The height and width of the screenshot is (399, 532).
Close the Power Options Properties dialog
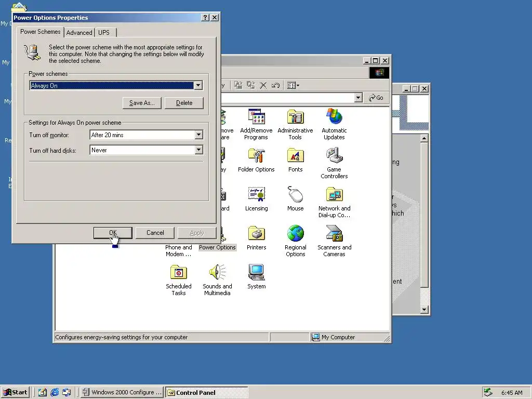(215, 18)
